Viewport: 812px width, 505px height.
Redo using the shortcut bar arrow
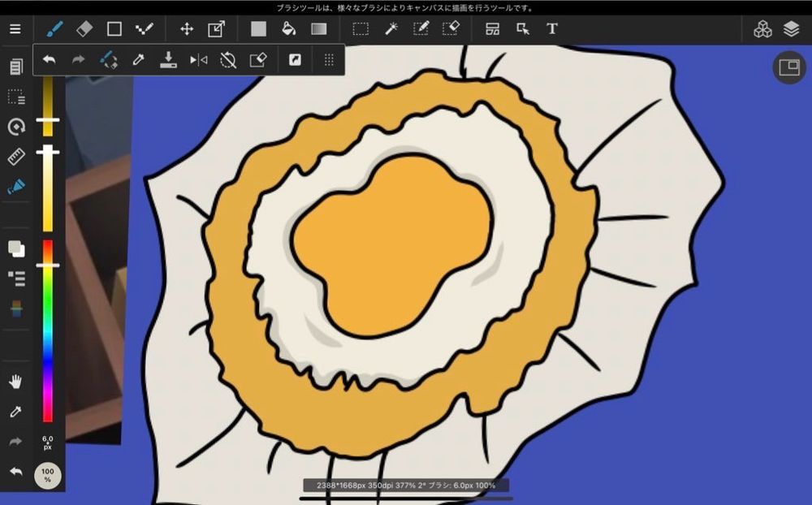pos(78,59)
